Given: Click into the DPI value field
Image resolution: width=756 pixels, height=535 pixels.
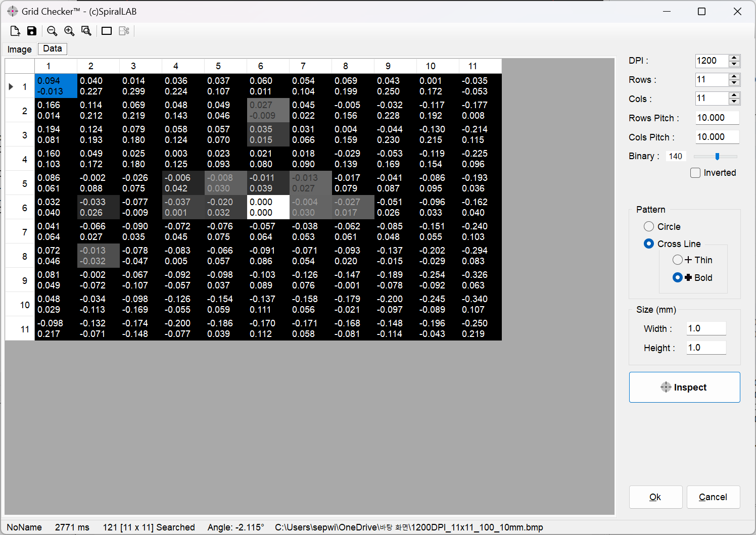Looking at the screenshot, I should coord(712,61).
